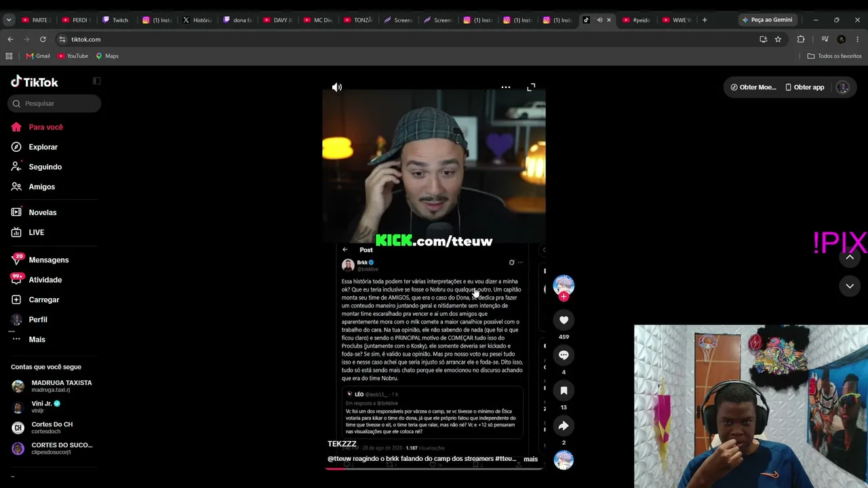
Task: Click the tiktok.com address bar
Action: click(x=404, y=39)
